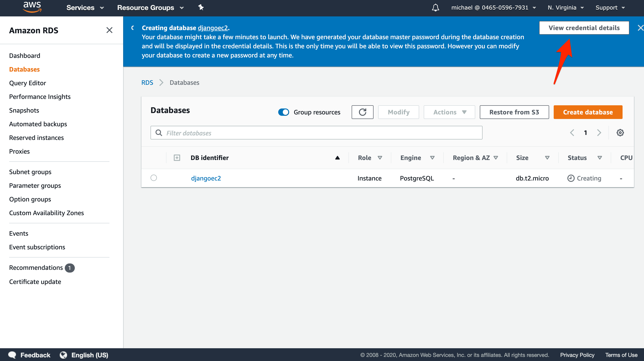The width and height of the screenshot is (644, 361).
Task: Click Restore from S3 button
Action: pos(514,112)
